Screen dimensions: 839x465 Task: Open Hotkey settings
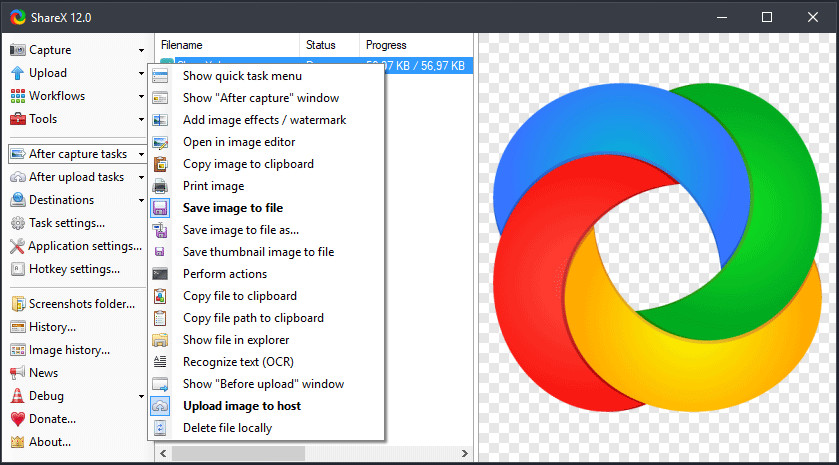[65, 269]
